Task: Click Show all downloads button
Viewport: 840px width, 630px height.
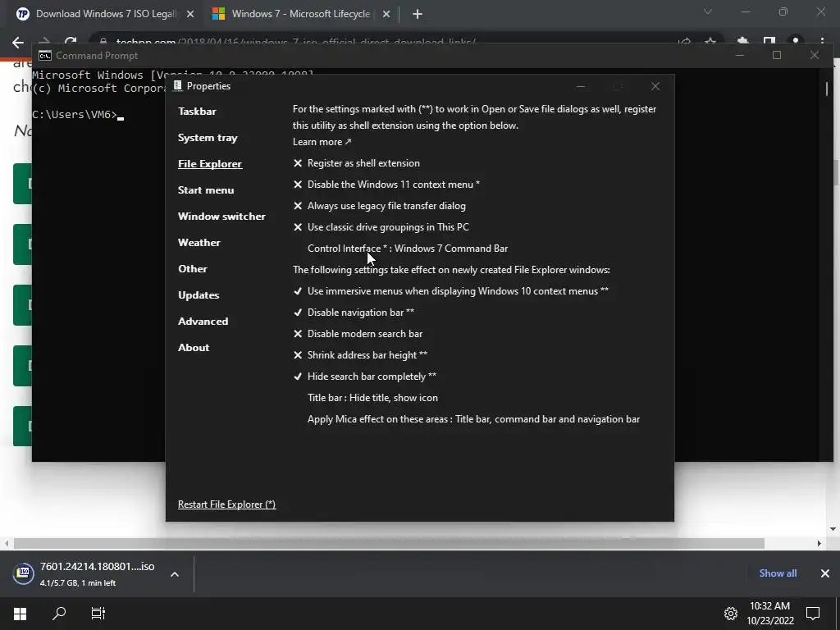Action: tap(778, 573)
